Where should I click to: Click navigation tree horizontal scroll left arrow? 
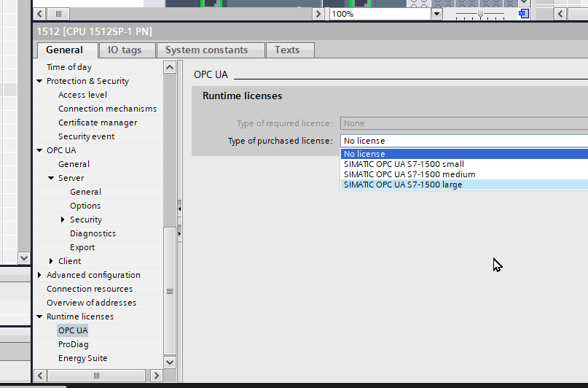click(40, 376)
